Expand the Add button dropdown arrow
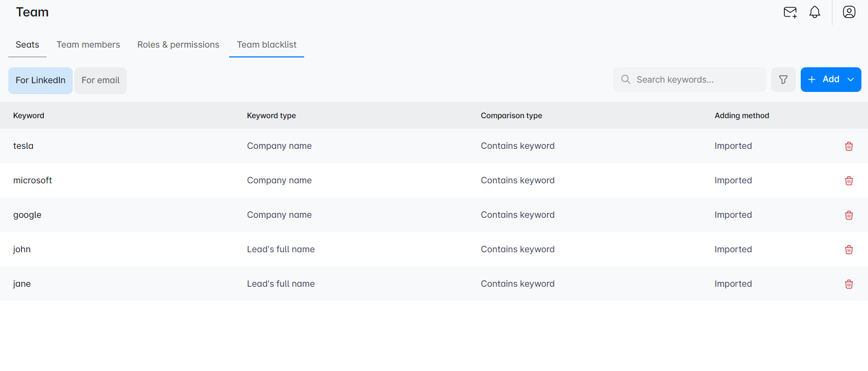The height and width of the screenshot is (371, 868). coord(850,80)
